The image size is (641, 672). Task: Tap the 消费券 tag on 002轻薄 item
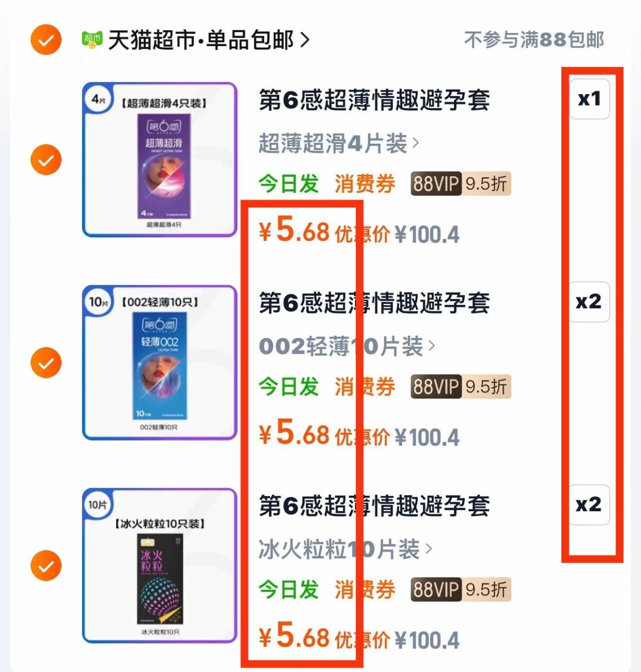(x=365, y=387)
